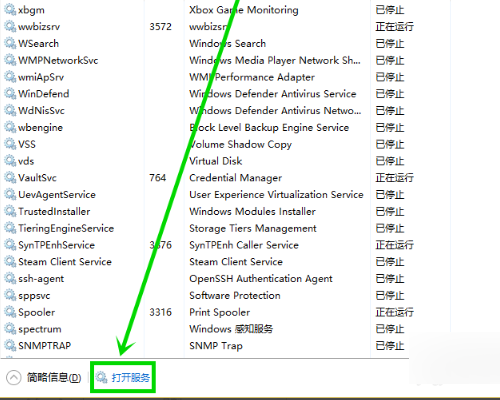
Task: Select the wbengine service name
Action: tap(40, 128)
